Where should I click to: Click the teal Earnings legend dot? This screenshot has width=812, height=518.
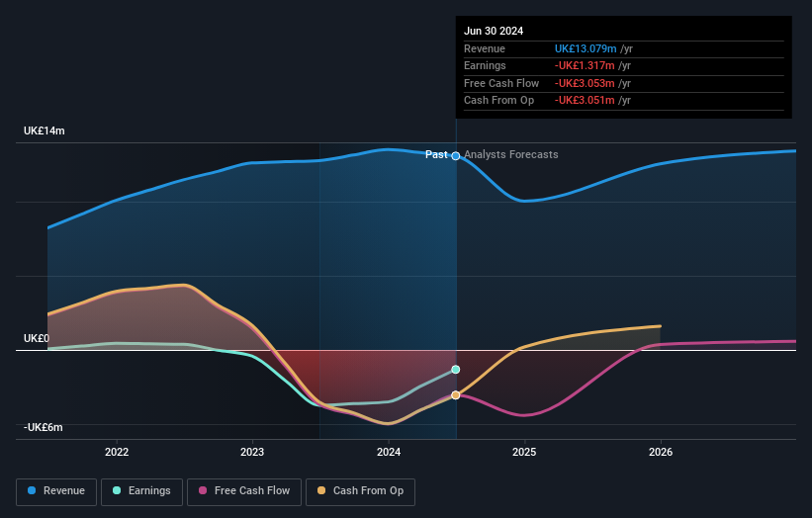point(117,490)
